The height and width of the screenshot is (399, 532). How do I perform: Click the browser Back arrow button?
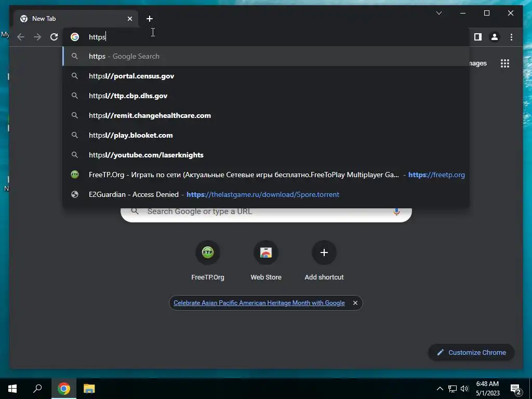[21, 37]
